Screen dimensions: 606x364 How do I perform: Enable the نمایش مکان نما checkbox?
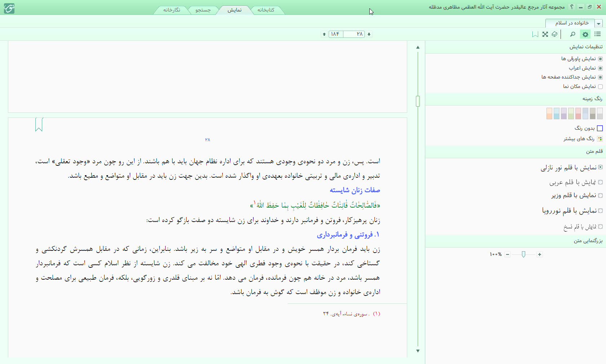click(600, 86)
